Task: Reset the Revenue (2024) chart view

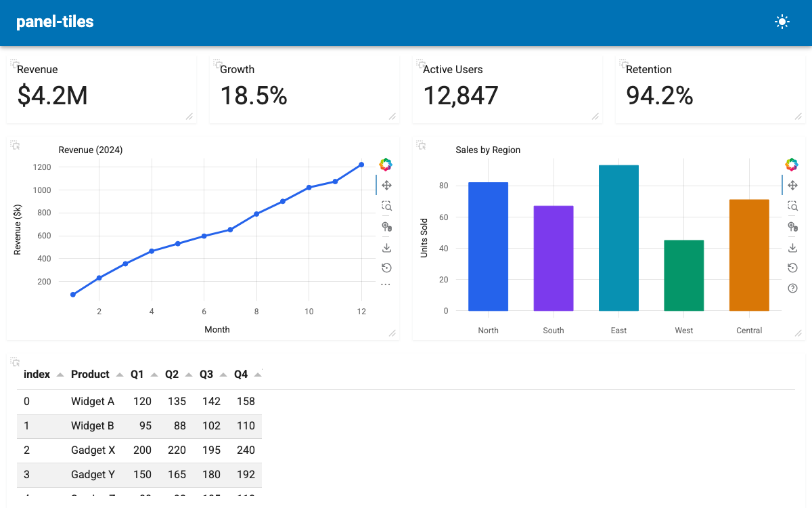Action: (x=386, y=268)
